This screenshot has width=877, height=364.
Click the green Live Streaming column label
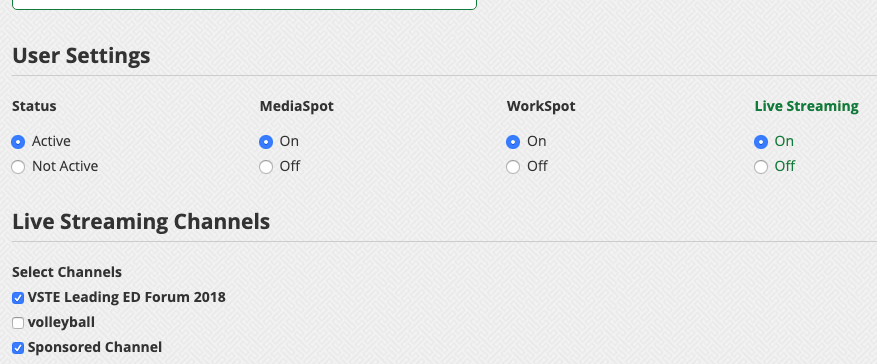807,106
